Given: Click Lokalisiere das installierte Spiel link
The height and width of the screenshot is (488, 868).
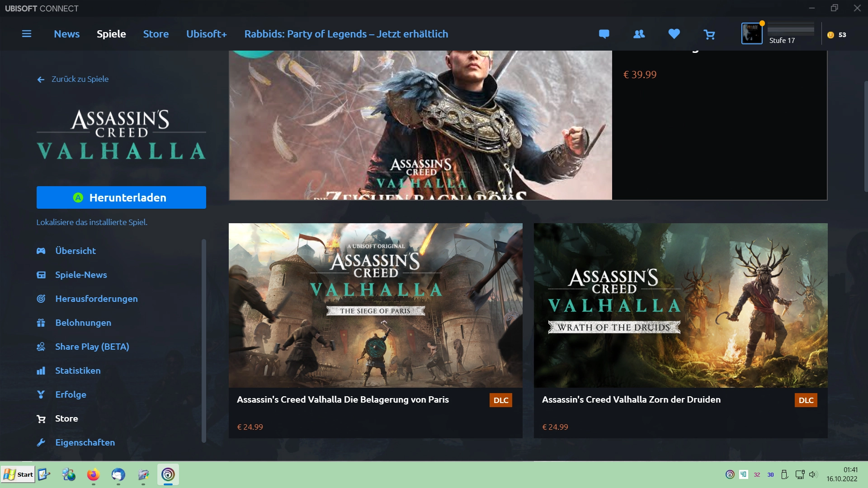Looking at the screenshot, I should [x=92, y=222].
